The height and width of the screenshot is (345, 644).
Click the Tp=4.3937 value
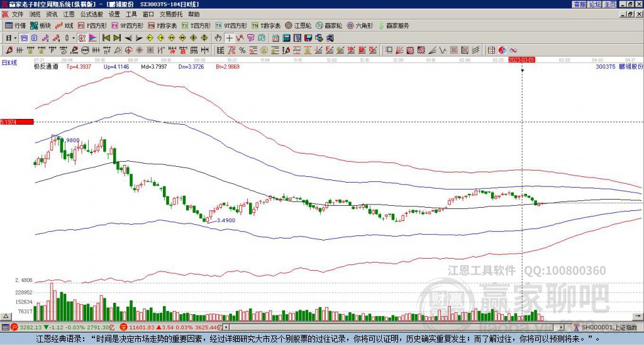tap(79, 66)
